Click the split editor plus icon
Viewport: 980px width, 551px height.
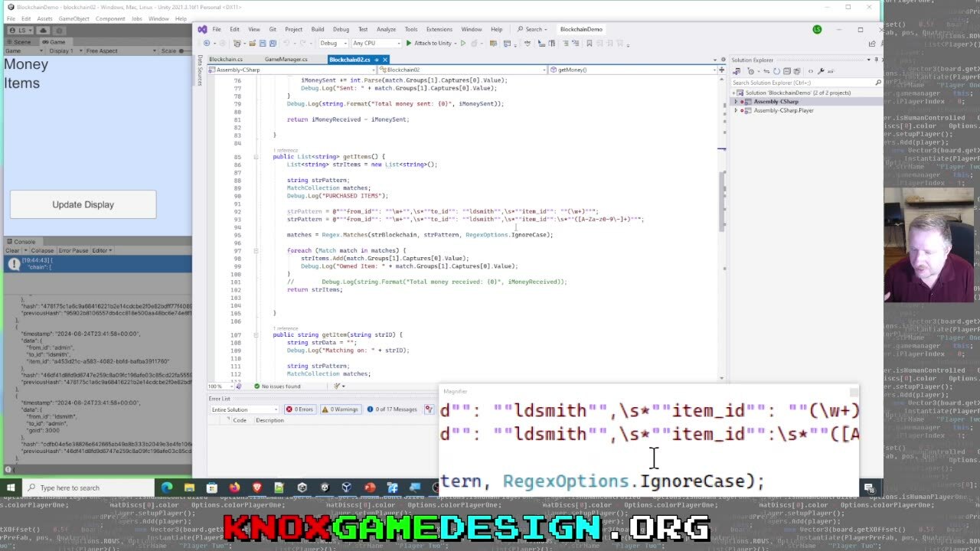tap(721, 70)
